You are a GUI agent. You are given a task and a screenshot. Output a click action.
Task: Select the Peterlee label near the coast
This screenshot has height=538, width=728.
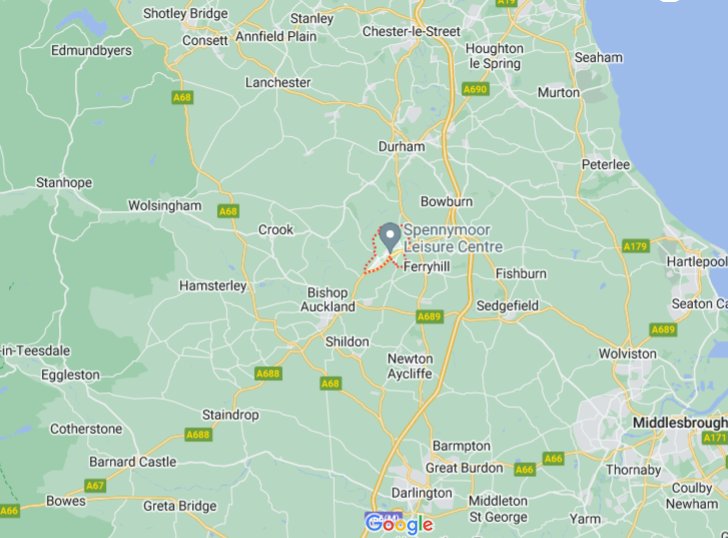coord(606,165)
